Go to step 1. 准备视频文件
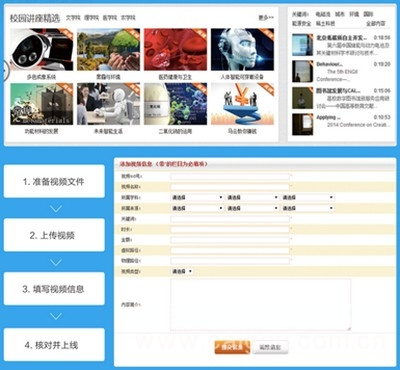 54,182
